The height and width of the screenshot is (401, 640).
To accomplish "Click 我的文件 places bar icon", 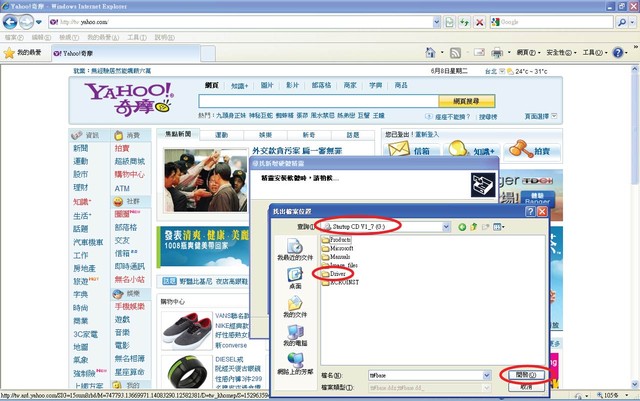I will click(295, 306).
